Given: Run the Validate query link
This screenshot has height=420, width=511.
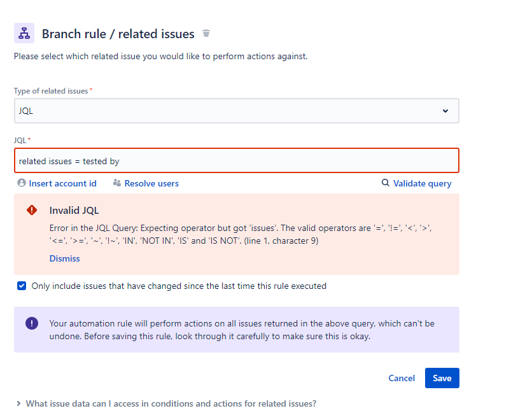Looking at the screenshot, I should [422, 183].
